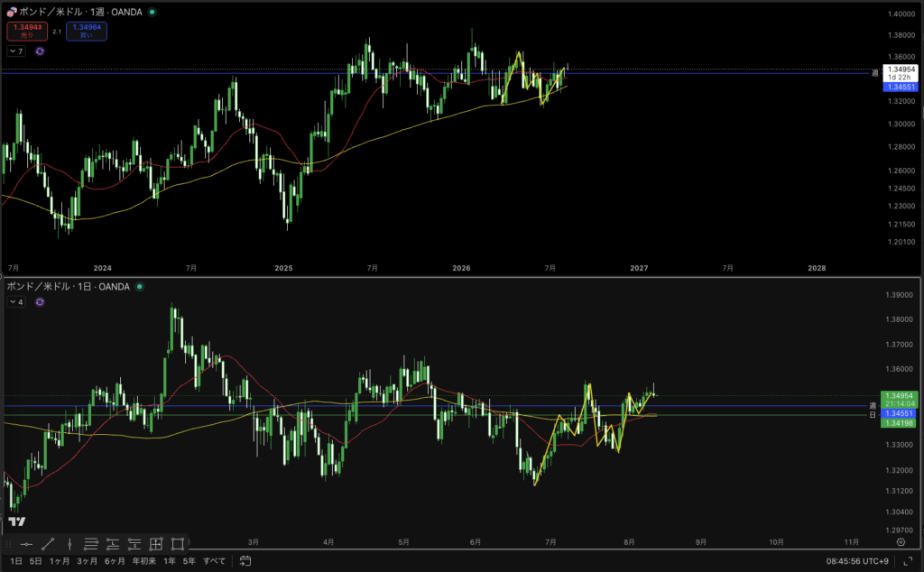Screen dimensions: 924x572
Task: Click the 6月 label on daily time axis
Action: [476, 542]
